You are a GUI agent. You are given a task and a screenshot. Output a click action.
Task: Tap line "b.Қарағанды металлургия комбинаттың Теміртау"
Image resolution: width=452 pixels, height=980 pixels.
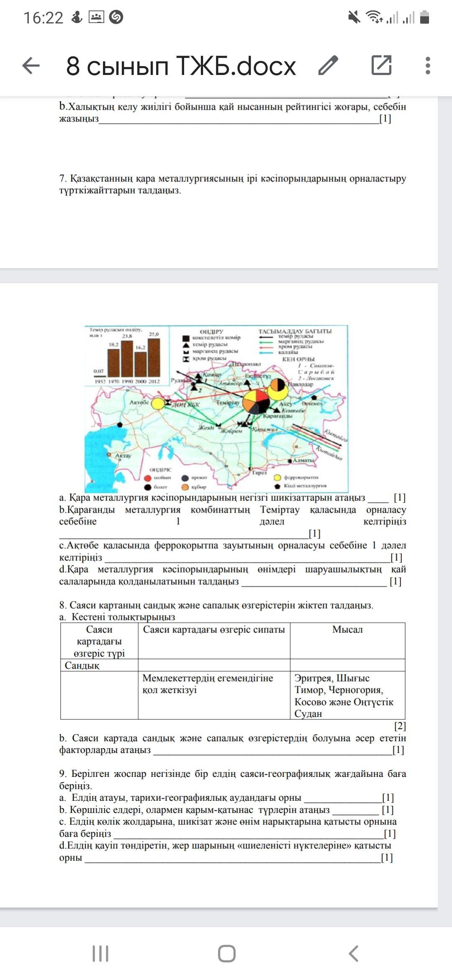pos(233,521)
